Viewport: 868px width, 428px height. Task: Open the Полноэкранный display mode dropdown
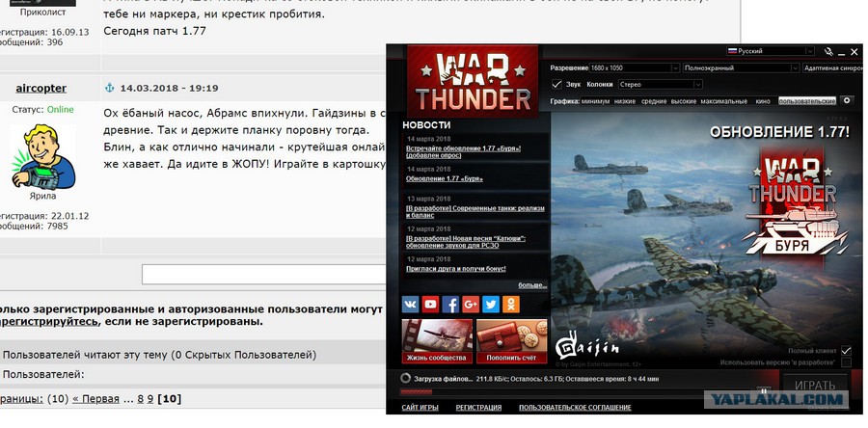coord(741,68)
